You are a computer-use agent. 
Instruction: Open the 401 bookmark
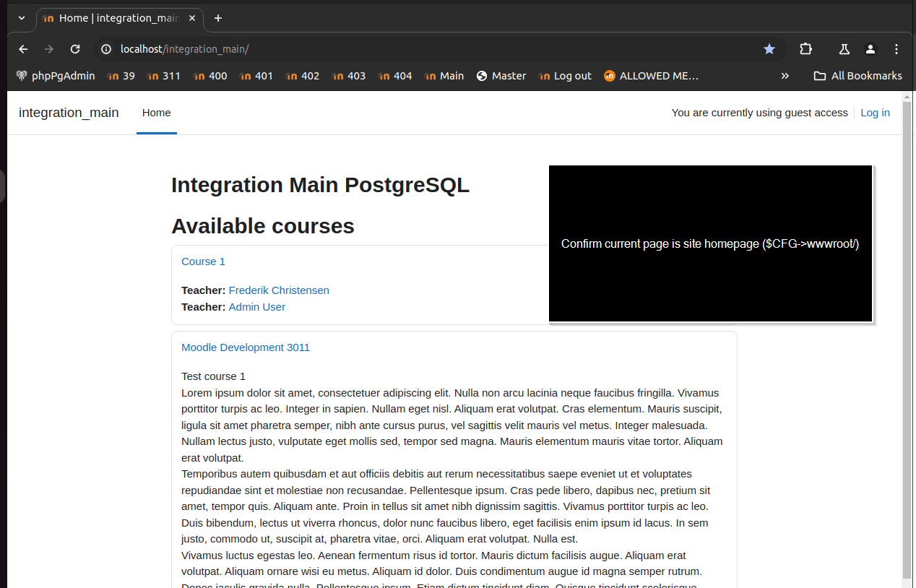pos(256,75)
